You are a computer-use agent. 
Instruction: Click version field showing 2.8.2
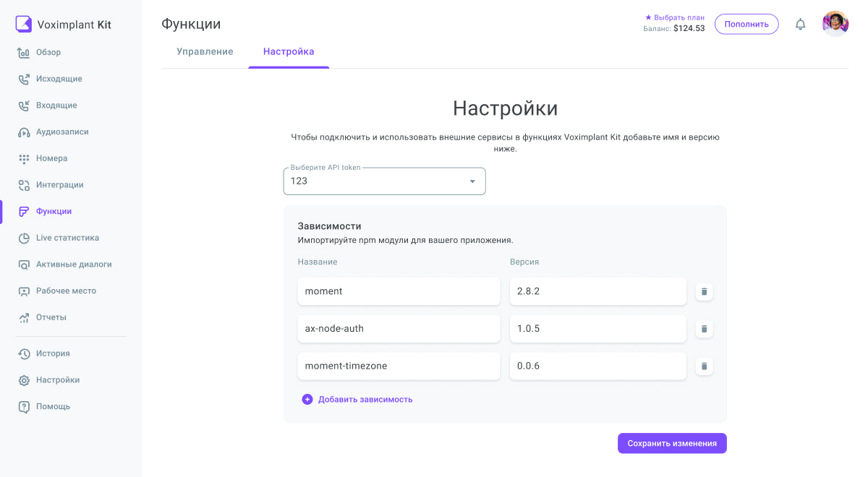598,291
